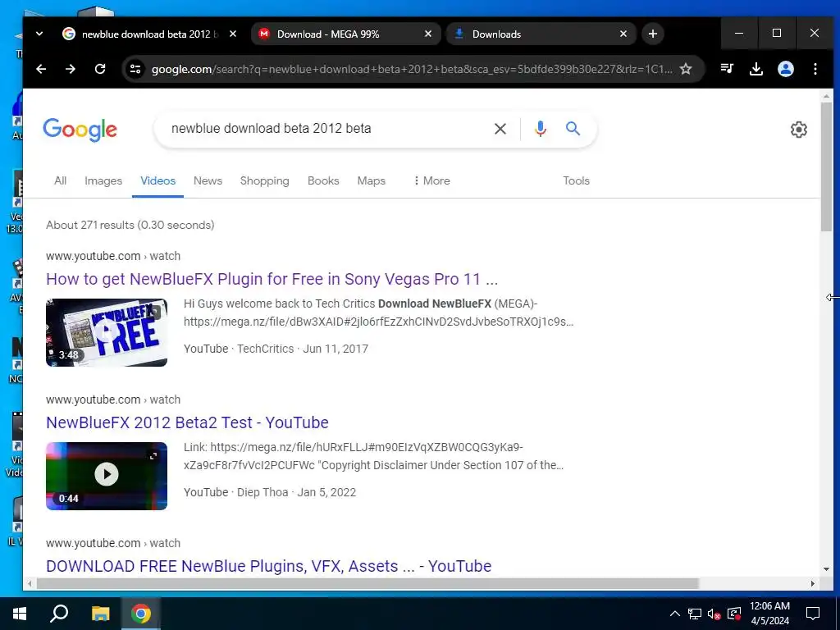Viewport: 840px width, 630px height.
Task: Click 'Jan 5, 2022' result date text
Action: [x=326, y=492]
